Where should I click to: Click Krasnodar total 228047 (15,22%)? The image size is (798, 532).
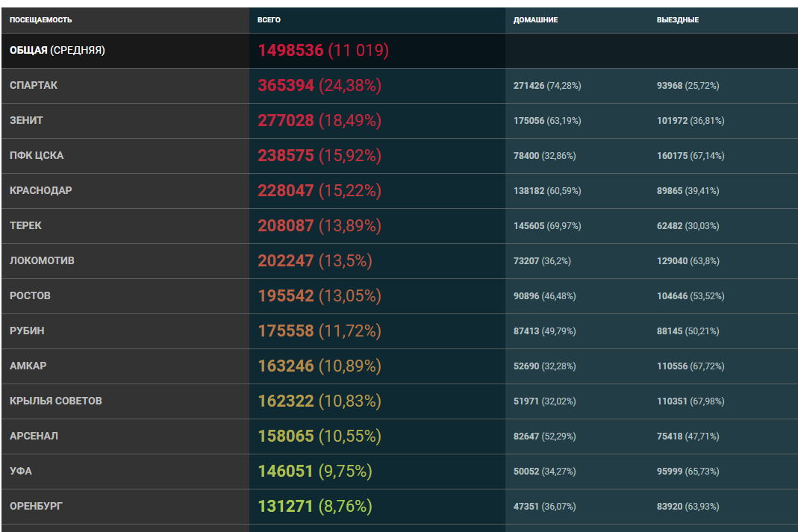[x=319, y=191]
